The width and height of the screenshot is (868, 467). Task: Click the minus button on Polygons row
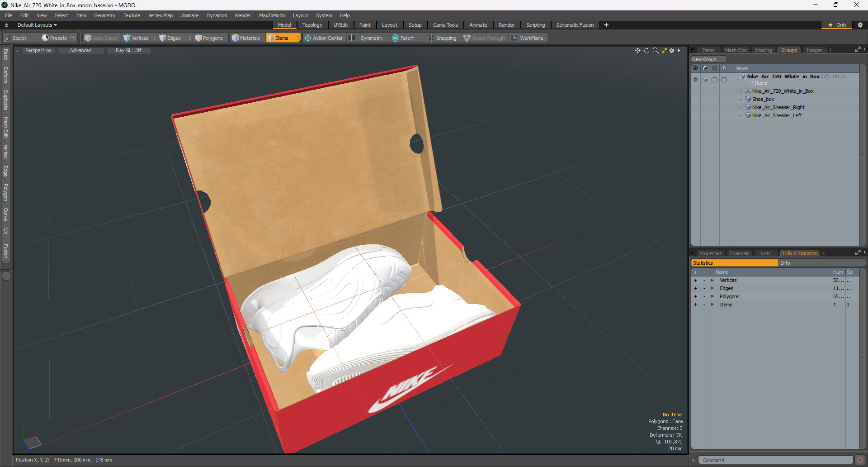click(x=704, y=297)
